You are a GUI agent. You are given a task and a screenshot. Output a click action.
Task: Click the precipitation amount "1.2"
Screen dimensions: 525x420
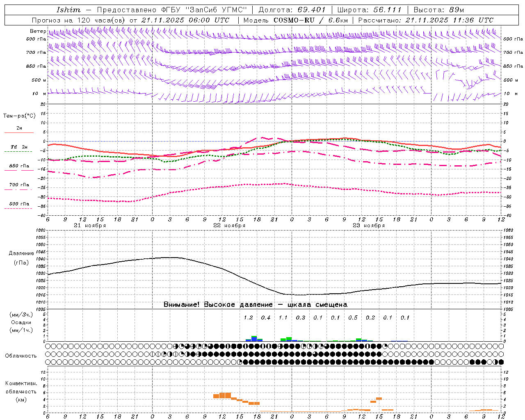(x=248, y=318)
